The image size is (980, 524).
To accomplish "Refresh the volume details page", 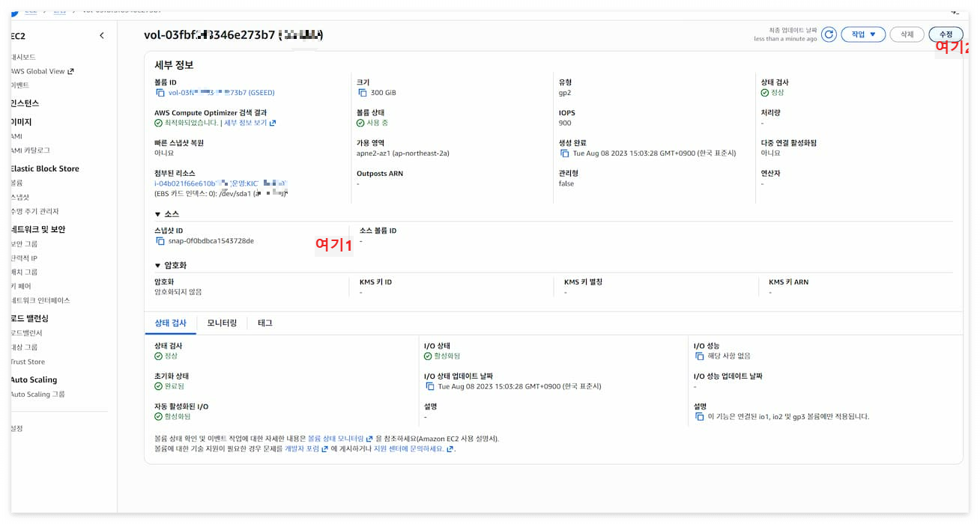I will coord(829,34).
